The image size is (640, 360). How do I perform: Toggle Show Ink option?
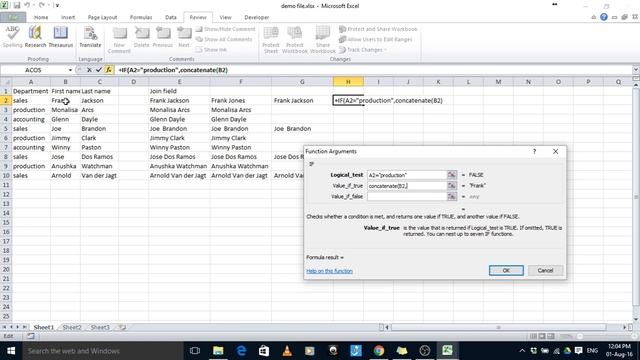[211, 50]
